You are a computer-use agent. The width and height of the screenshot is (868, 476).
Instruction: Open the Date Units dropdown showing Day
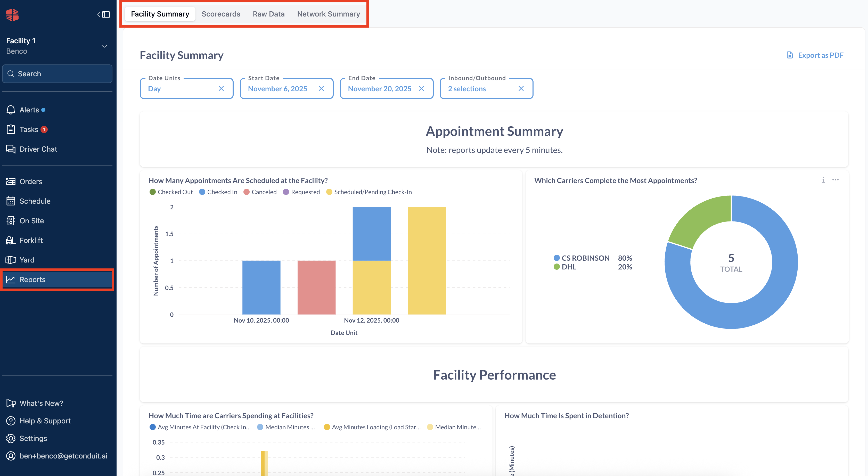(x=187, y=89)
